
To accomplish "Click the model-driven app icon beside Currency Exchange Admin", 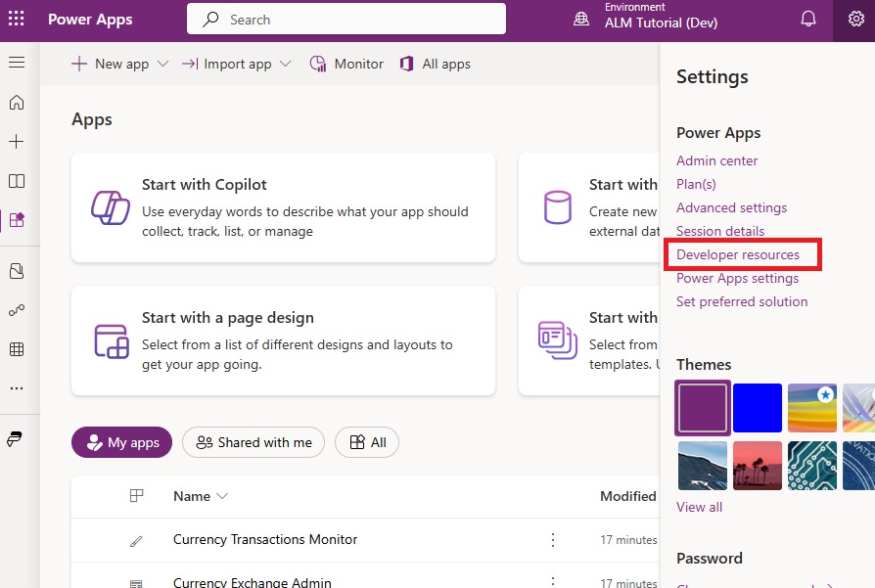I will (136, 583).
